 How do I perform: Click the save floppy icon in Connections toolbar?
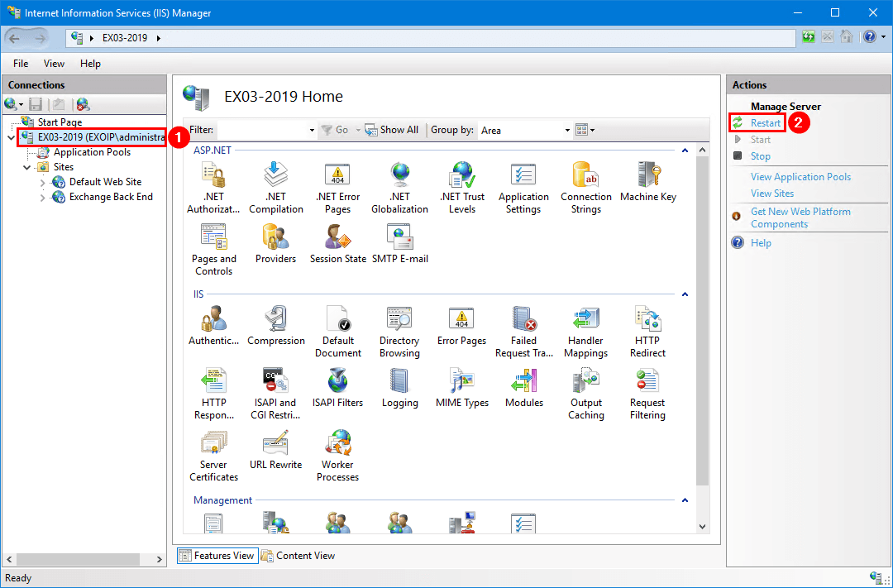pos(36,104)
